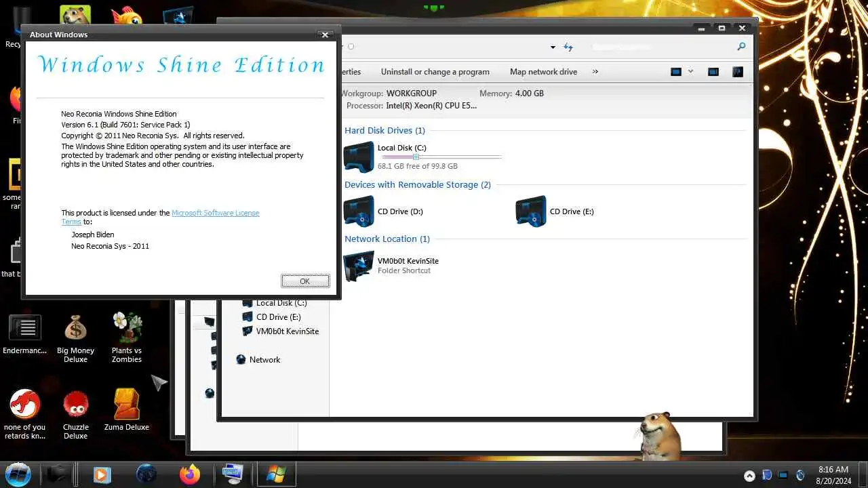Launch Big Money Deluxe from the desktop
This screenshot has height=488, width=868.
[x=76, y=339]
